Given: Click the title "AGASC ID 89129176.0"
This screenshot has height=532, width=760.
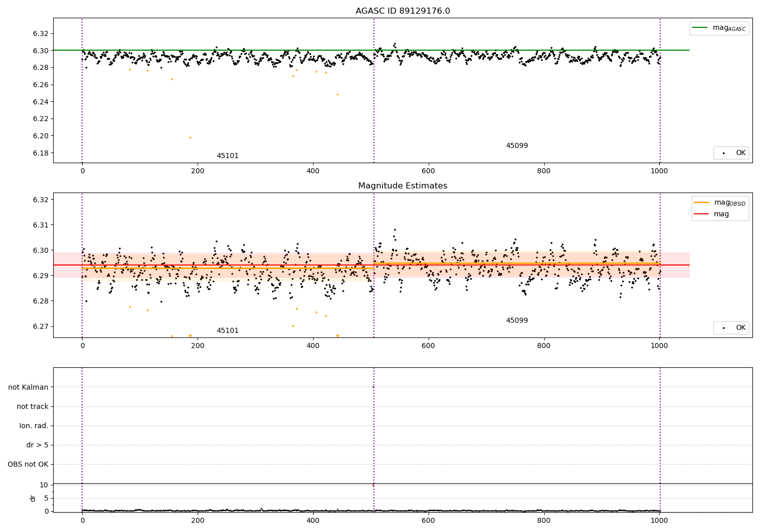Looking at the screenshot, I should click(x=403, y=11).
